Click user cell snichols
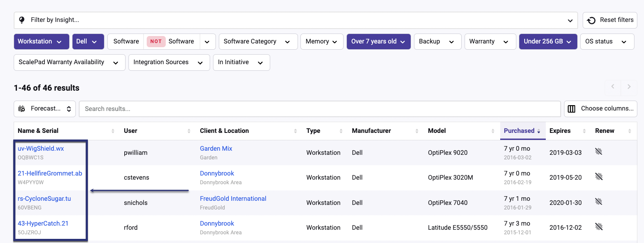 pyautogui.click(x=136, y=203)
